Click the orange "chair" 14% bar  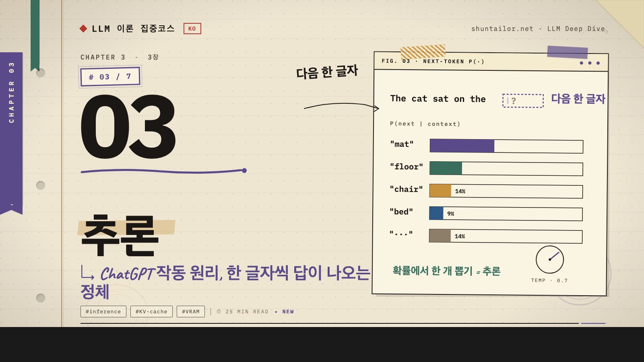point(440,191)
